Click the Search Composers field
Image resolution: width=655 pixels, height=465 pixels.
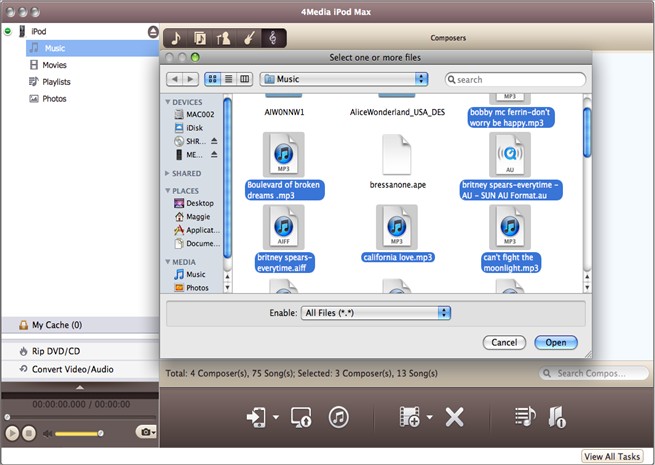(594, 373)
